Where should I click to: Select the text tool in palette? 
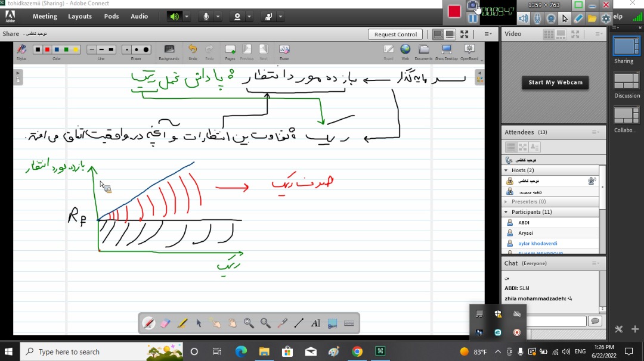coord(315,323)
